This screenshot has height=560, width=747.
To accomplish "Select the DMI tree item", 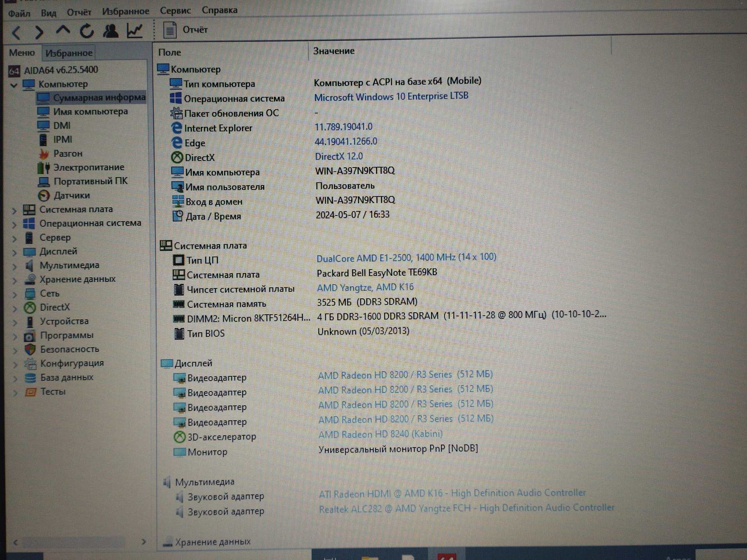I will (54, 126).
